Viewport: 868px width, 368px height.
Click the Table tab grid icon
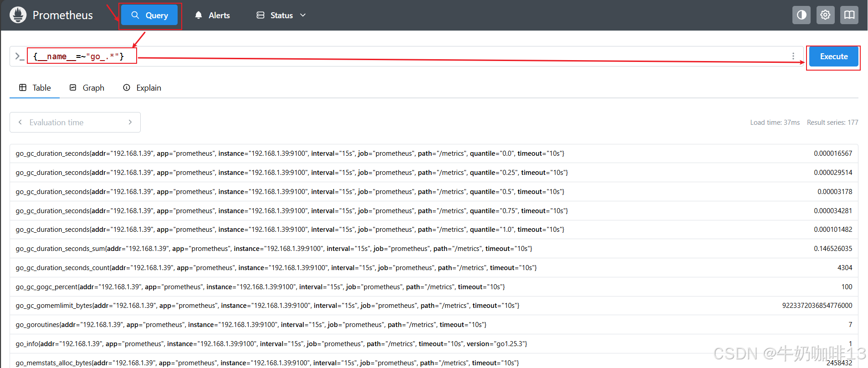point(23,87)
